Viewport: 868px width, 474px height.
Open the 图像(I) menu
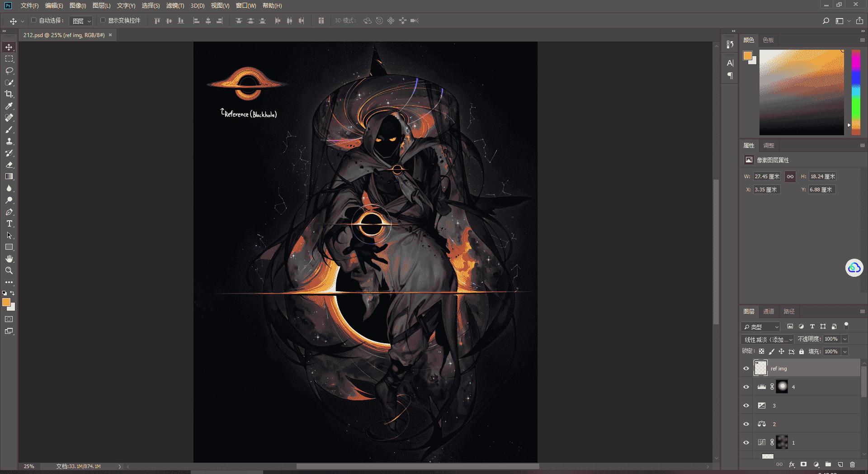point(78,5)
